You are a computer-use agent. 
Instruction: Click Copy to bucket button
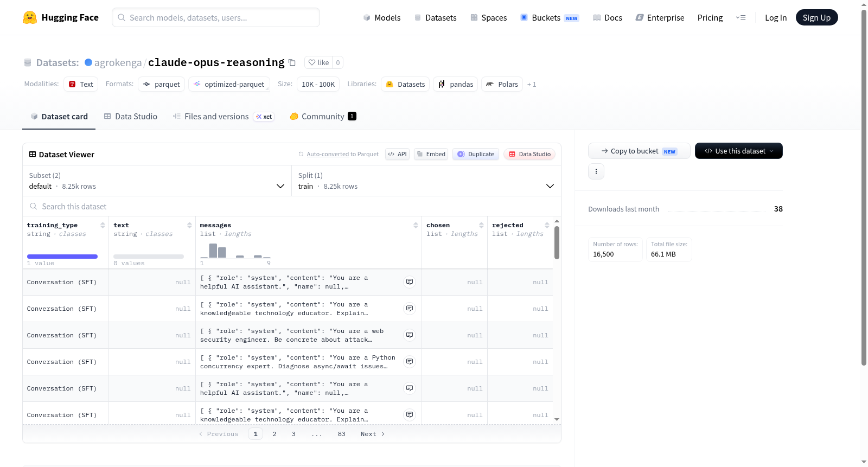(639, 151)
